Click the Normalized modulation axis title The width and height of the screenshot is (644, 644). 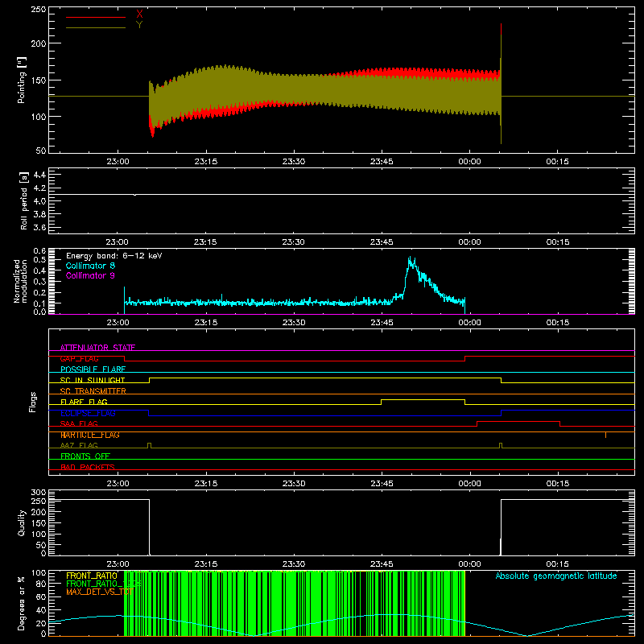click(x=20, y=281)
